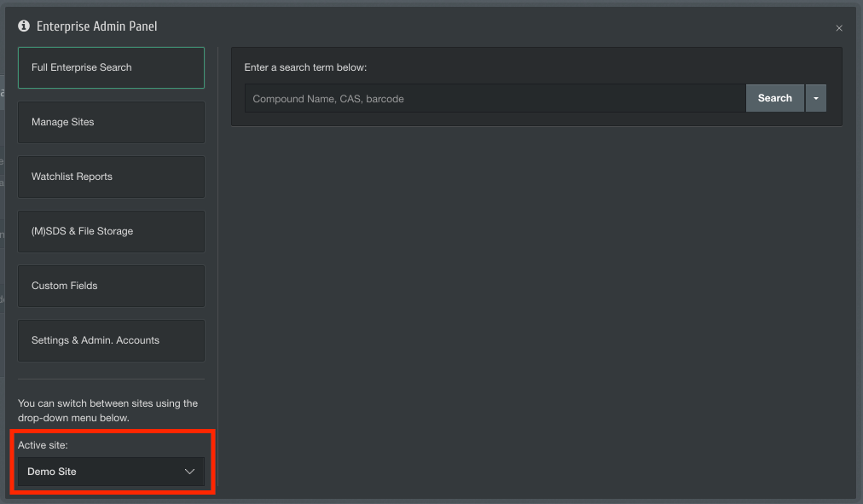Click the info icon beside Enterprise Admin Panel
Viewport: 863px width, 504px height.
pyautogui.click(x=24, y=26)
